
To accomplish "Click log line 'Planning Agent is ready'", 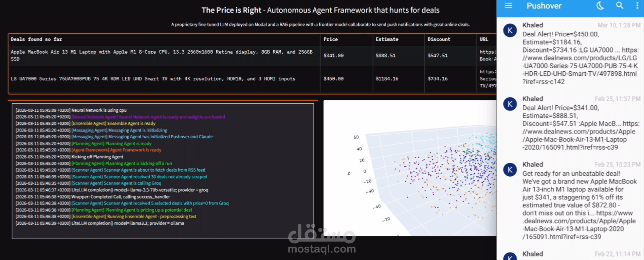I will point(84,143).
